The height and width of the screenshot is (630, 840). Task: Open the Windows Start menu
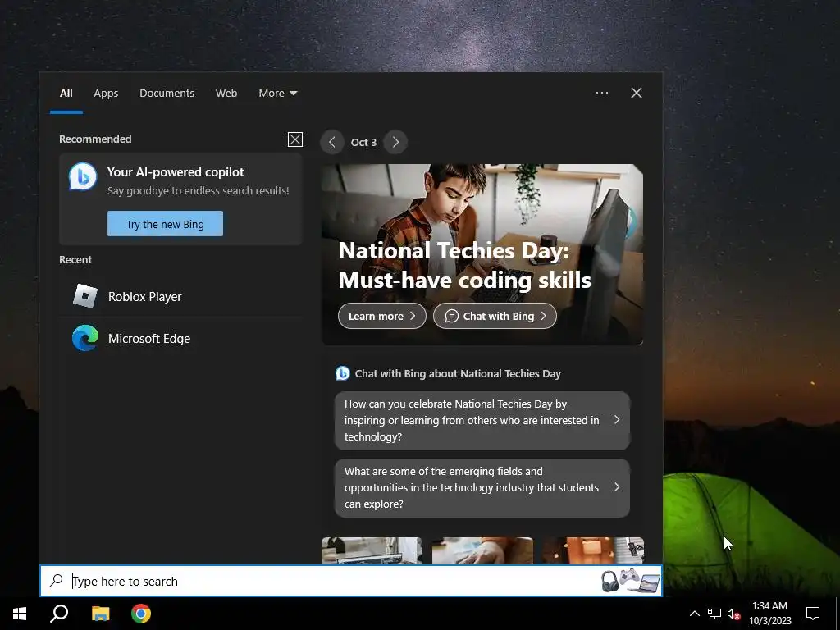tap(20, 614)
